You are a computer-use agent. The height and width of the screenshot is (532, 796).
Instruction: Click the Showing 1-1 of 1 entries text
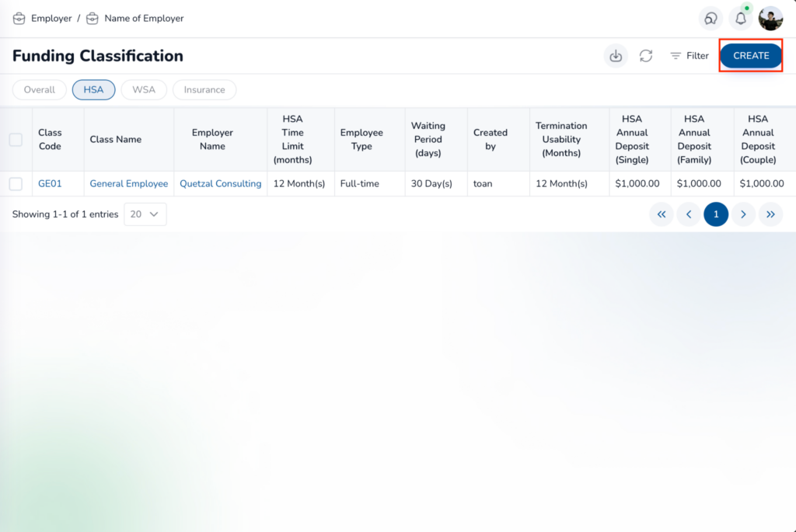[65, 214]
